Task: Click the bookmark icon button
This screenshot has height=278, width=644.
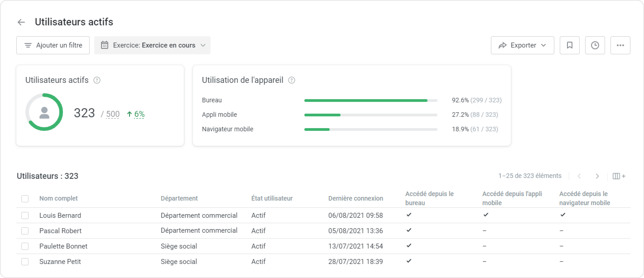Action: tap(569, 45)
